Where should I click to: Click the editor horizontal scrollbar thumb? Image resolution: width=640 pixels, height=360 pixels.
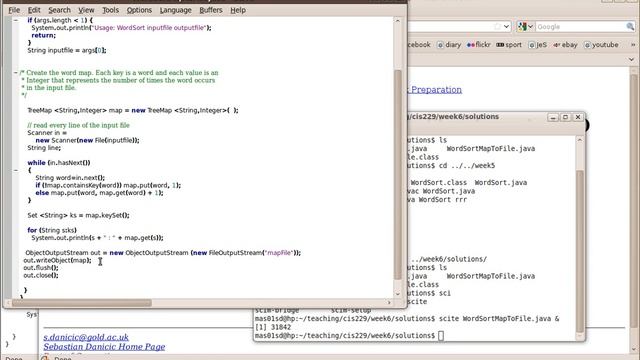click(82, 303)
